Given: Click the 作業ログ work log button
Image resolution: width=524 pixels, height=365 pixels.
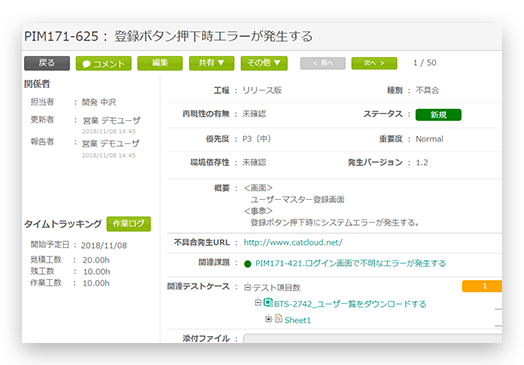Looking at the screenshot, I should (x=129, y=224).
